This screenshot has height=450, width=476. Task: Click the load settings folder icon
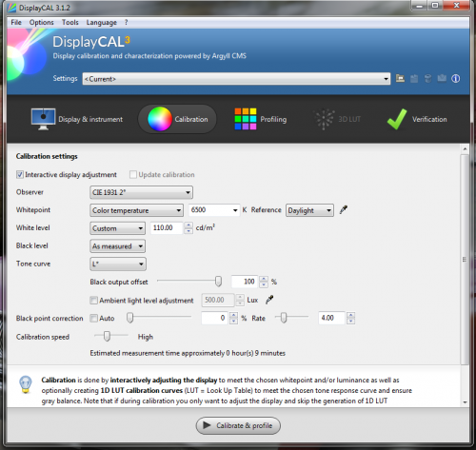tap(400, 78)
